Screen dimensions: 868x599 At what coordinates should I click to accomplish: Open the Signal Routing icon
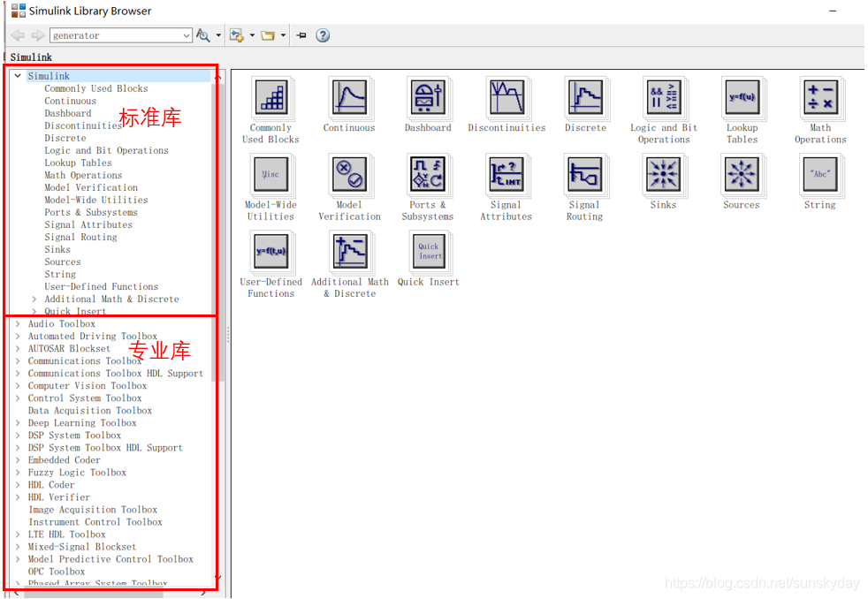585,175
